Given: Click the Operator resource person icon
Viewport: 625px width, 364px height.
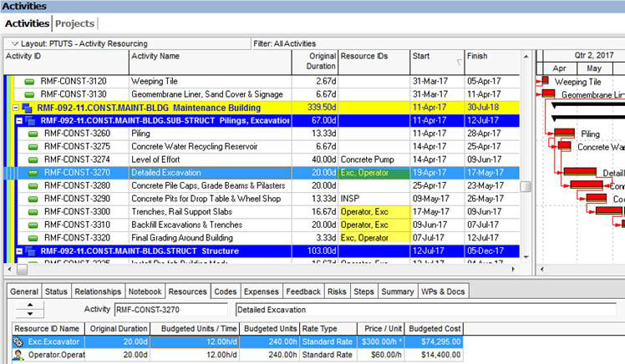Looking at the screenshot, I should point(18,355).
